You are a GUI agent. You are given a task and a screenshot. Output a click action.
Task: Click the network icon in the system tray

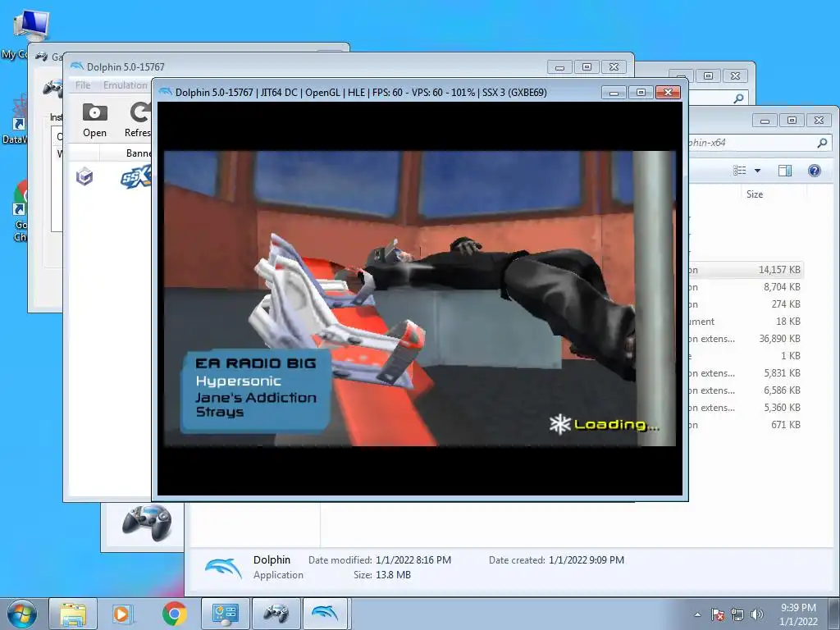(x=737, y=614)
